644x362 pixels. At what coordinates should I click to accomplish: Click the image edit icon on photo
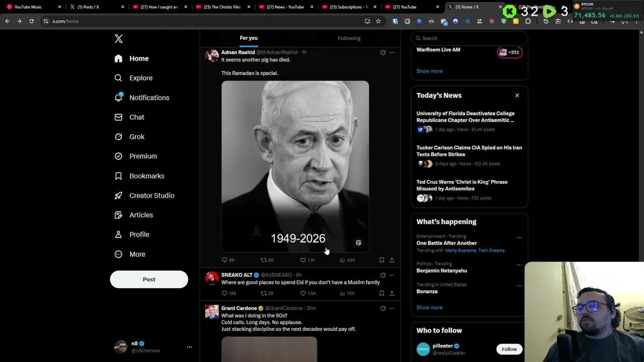(x=359, y=243)
